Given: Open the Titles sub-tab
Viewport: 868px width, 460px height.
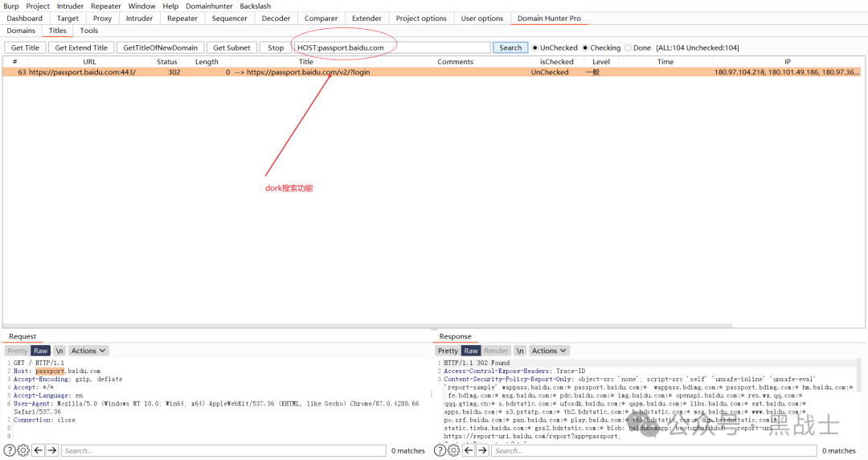Looking at the screenshot, I should (58, 31).
